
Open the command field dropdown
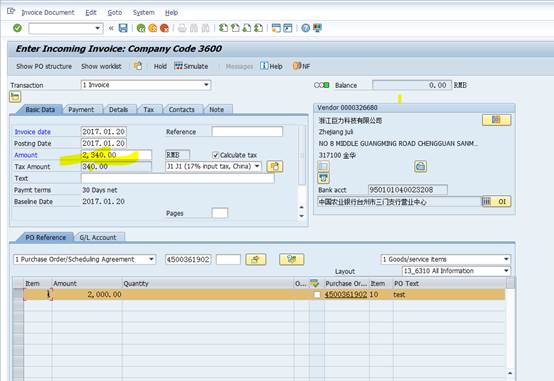point(98,28)
